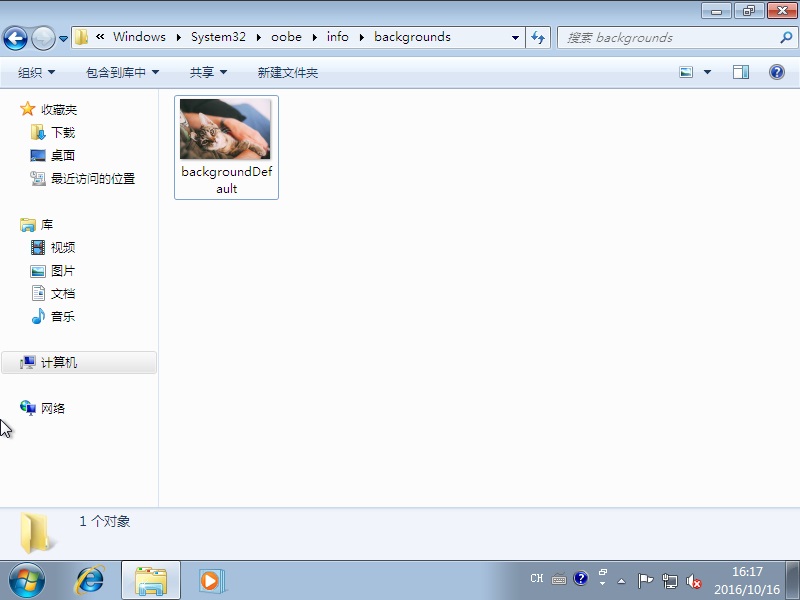Select 网络 in the navigation pane

(53, 408)
